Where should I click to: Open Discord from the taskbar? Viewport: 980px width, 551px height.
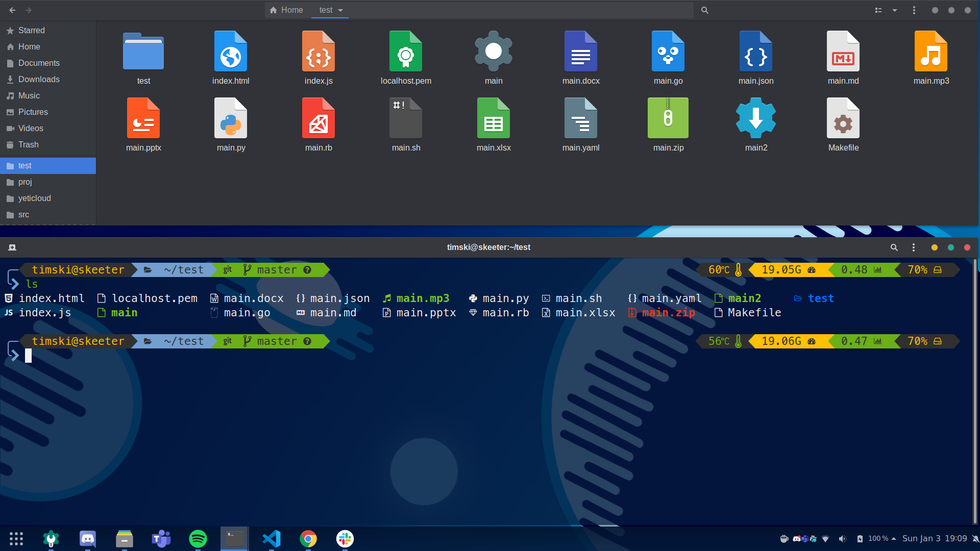click(x=88, y=539)
